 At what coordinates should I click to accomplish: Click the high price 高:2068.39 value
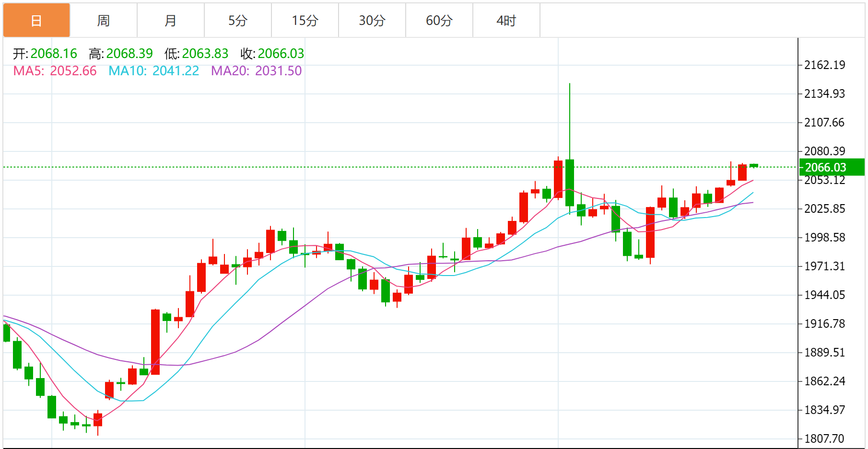pyautogui.click(x=121, y=54)
